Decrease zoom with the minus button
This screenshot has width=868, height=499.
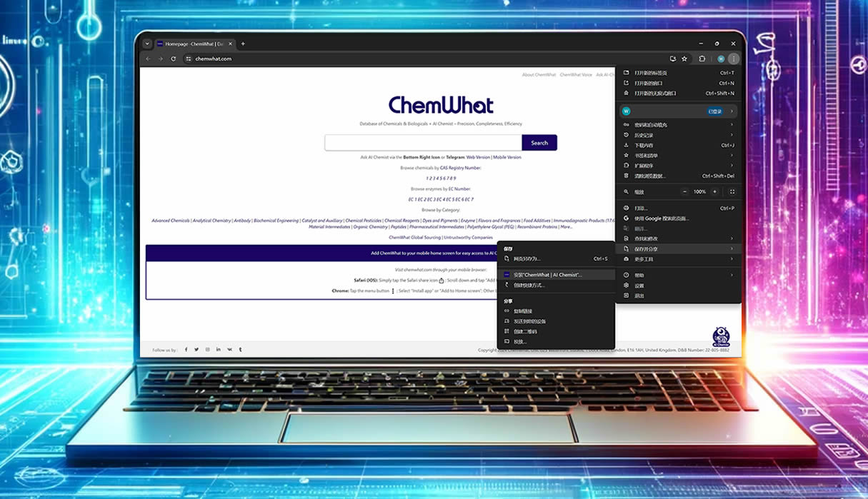pos(684,192)
